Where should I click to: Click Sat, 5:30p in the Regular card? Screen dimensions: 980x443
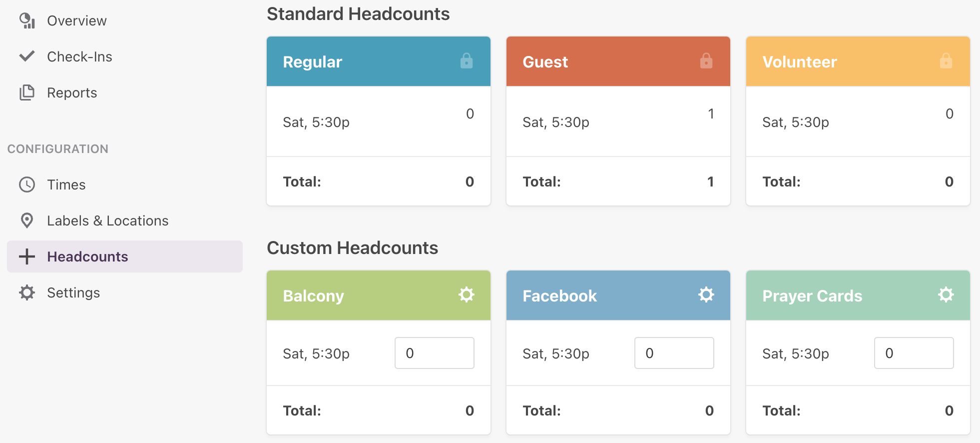pos(316,122)
